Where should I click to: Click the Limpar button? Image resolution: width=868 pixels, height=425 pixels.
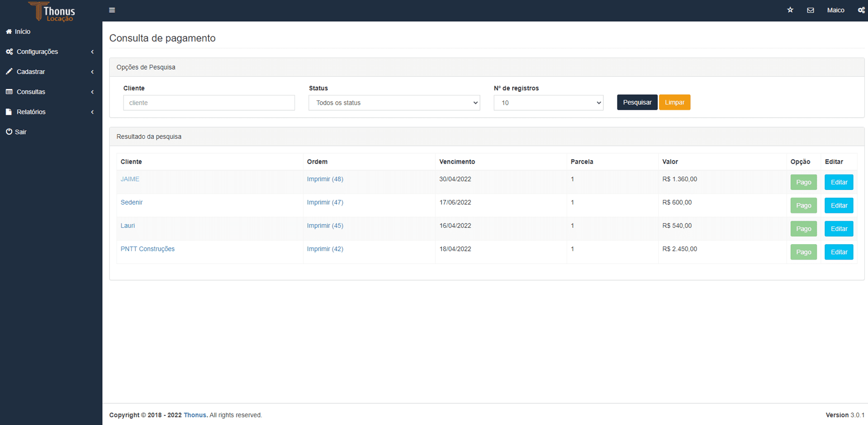[x=674, y=102]
